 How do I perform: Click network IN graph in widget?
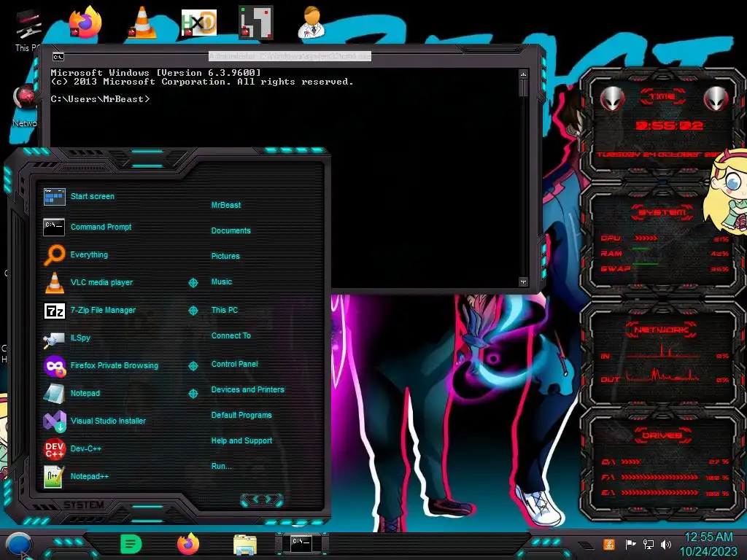(662, 352)
